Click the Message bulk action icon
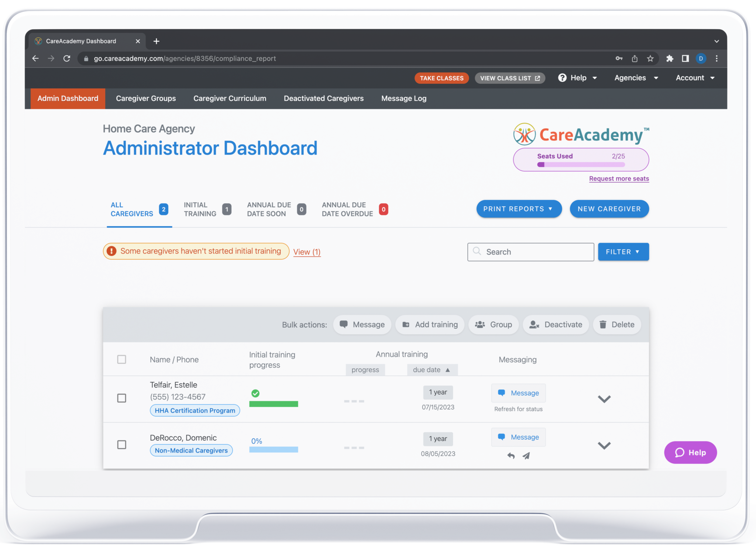 [344, 325]
